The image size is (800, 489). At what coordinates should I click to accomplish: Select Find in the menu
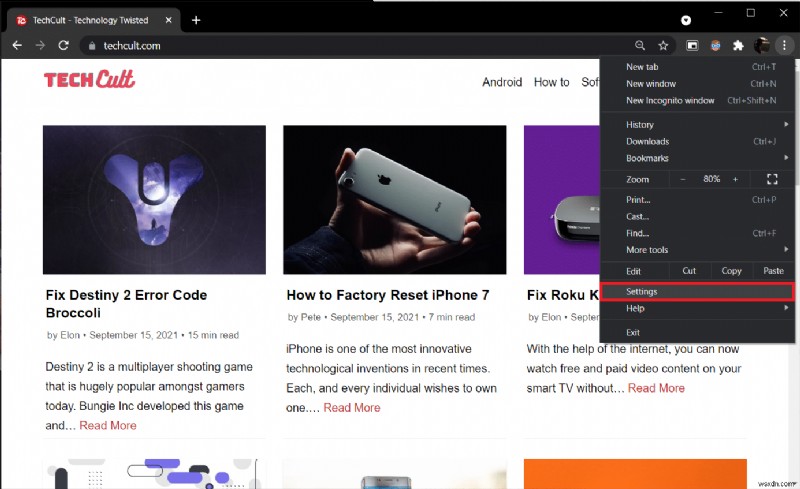point(697,233)
